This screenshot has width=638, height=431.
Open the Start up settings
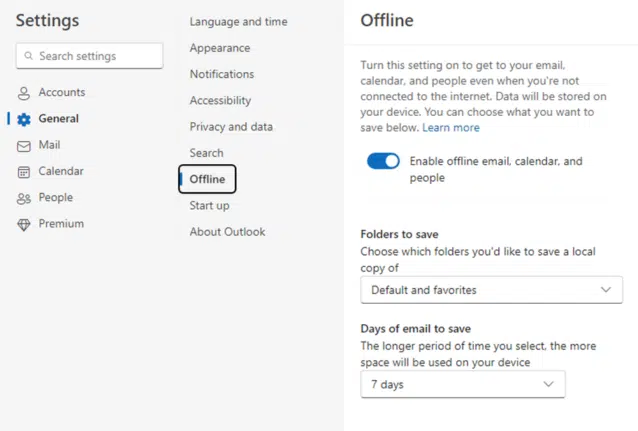coord(209,206)
